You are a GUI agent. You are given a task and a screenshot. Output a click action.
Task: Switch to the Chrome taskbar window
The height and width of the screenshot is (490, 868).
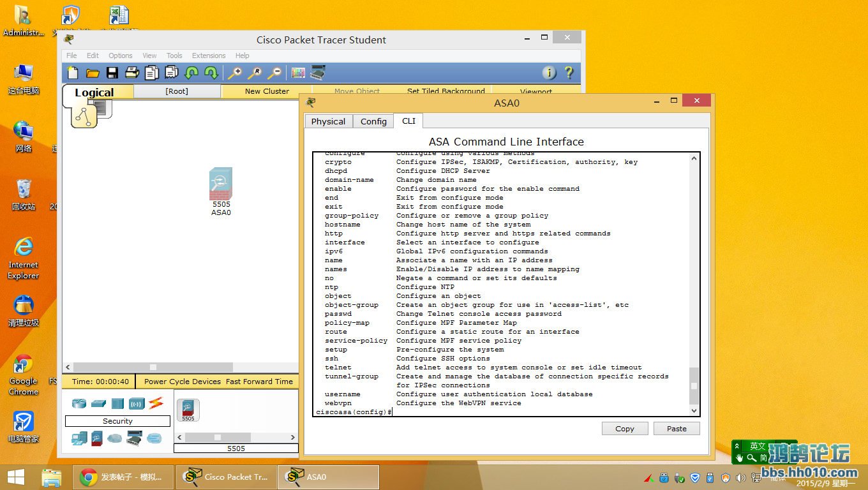click(x=124, y=477)
